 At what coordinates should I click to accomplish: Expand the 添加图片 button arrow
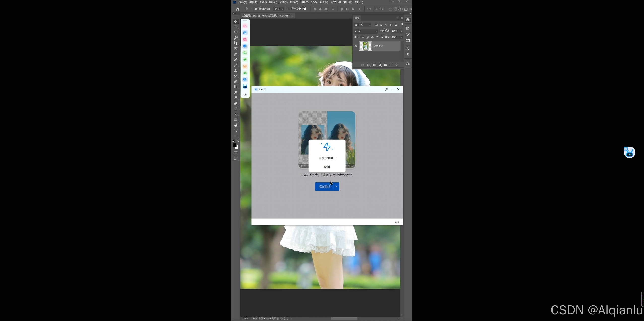pyautogui.click(x=336, y=187)
